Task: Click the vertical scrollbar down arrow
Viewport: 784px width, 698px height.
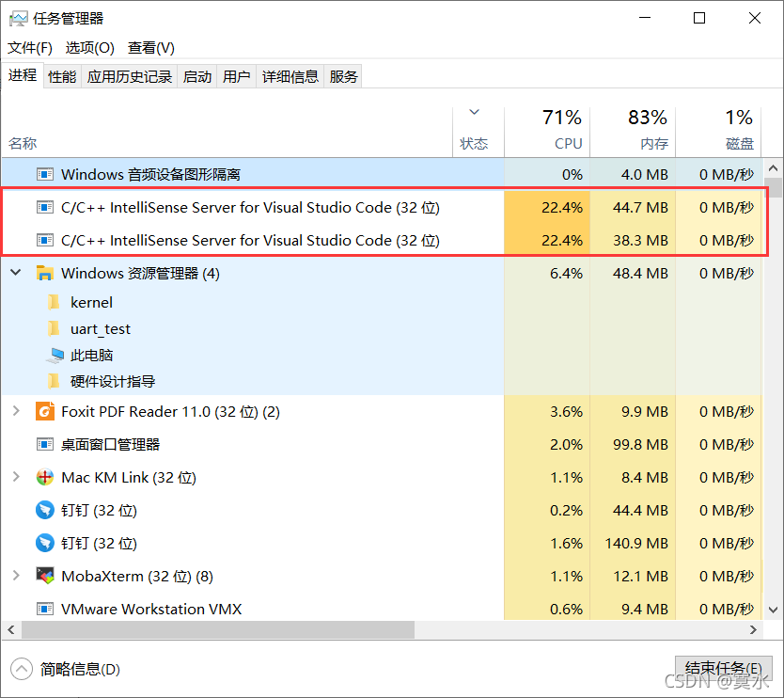Action: point(773,610)
